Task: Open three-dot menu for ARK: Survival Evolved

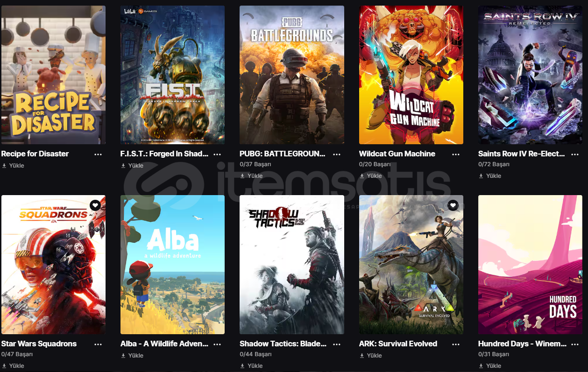Action: [x=456, y=344]
